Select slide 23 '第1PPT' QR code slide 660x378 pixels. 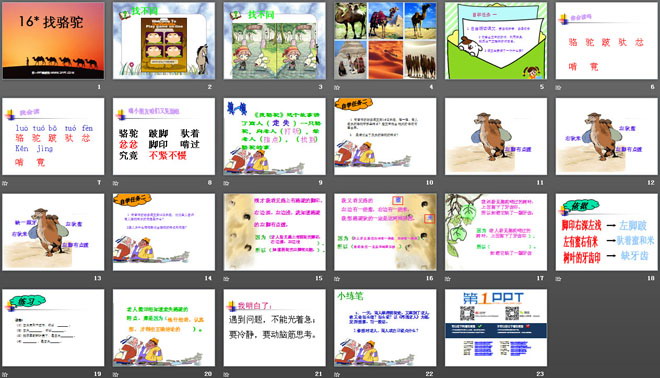(x=496, y=327)
